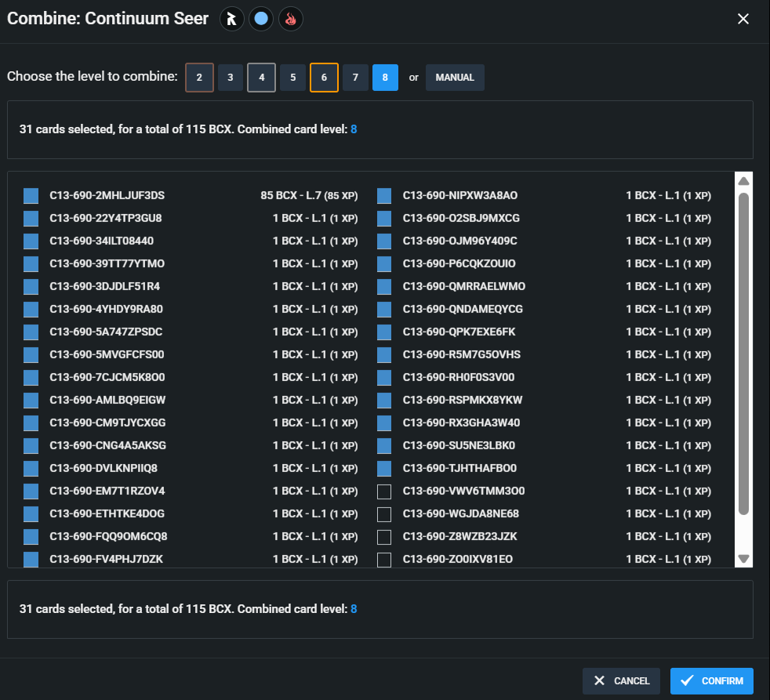This screenshot has height=700, width=770.
Task: Choose level 2 to combine
Action: click(x=199, y=78)
